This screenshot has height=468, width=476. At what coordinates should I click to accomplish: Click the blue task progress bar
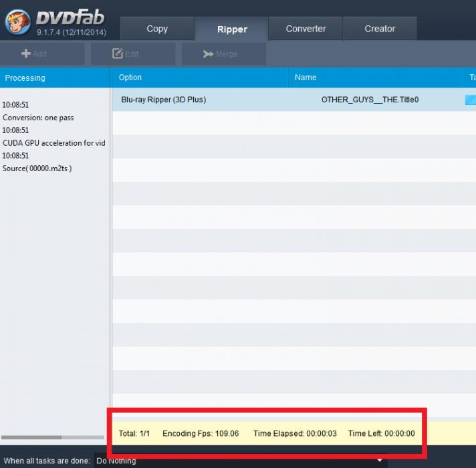tap(470, 100)
